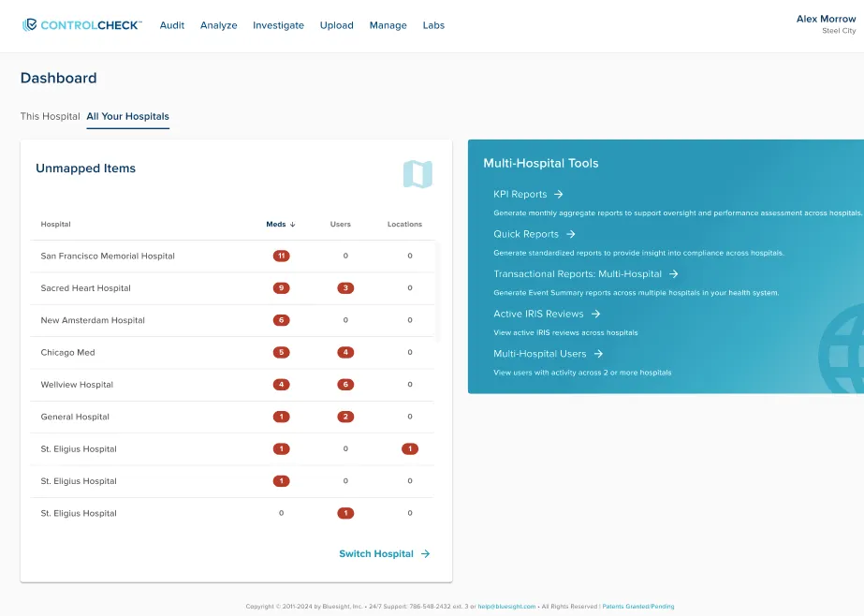The image size is (864, 616).
Task: Open Alex Morrow user profile
Action: click(826, 23)
